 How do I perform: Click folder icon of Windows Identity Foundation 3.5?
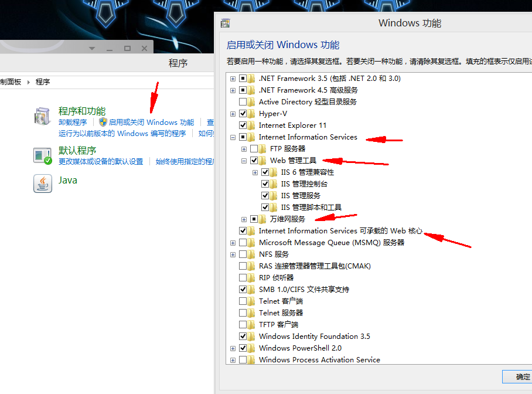click(x=251, y=337)
